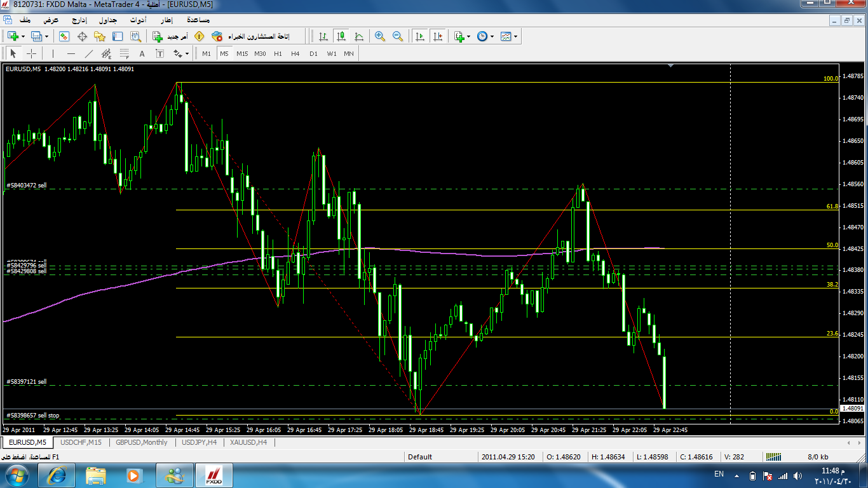Open the Strategy Tester magnifier icon
Viewport: 868px width, 488px height.
[x=135, y=37]
